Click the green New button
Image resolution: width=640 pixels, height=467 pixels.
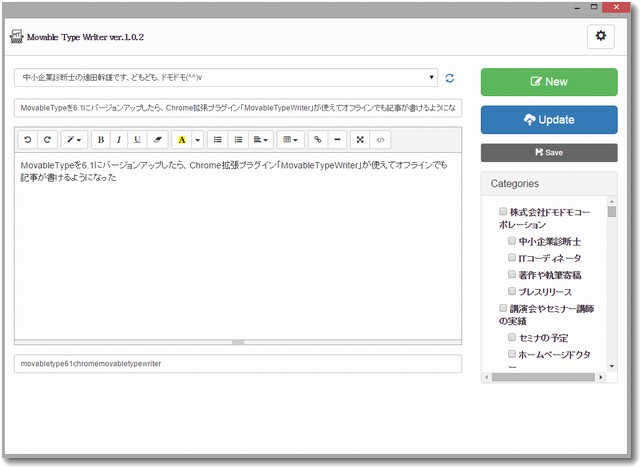pyautogui.click(x=549, y=82)
